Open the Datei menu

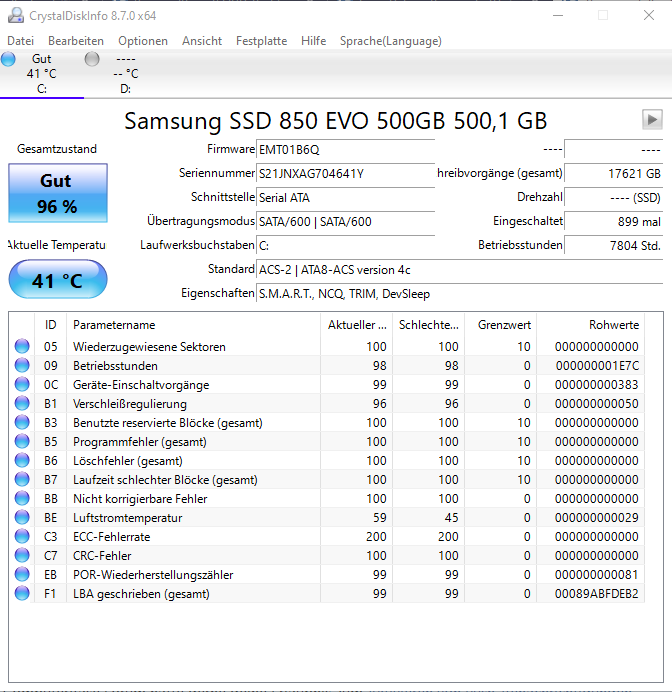20,41
